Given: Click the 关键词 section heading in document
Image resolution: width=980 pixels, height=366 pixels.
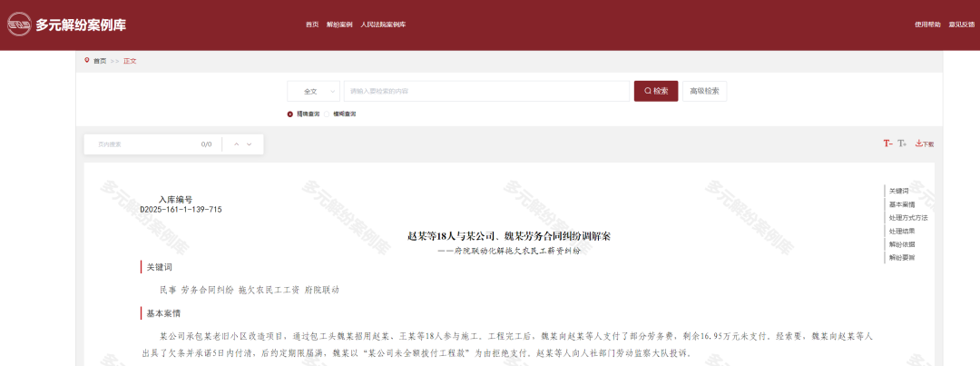Looking at the screenshot, I should (x=160, y=267).
